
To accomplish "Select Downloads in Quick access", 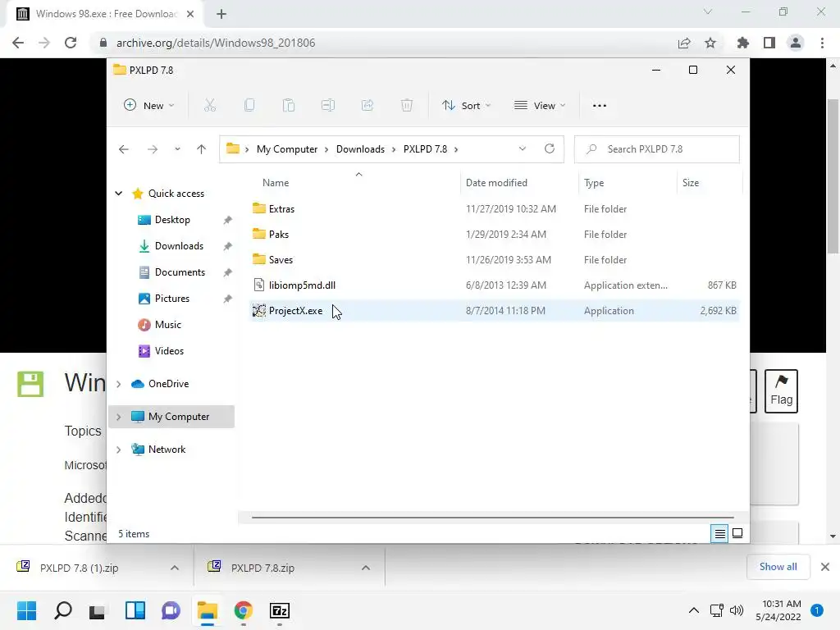I will (x=179, y=246).
